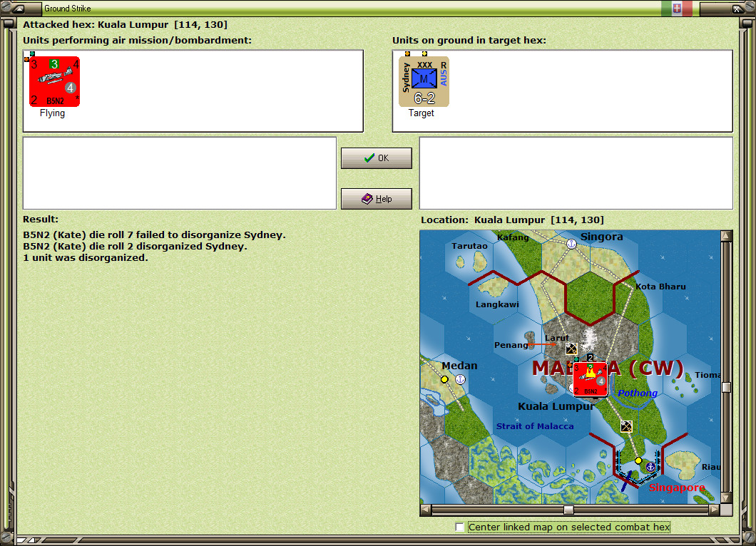Click the 'die roll 7 failed' result line
This screenshot has height=546, width=756.
154,235
